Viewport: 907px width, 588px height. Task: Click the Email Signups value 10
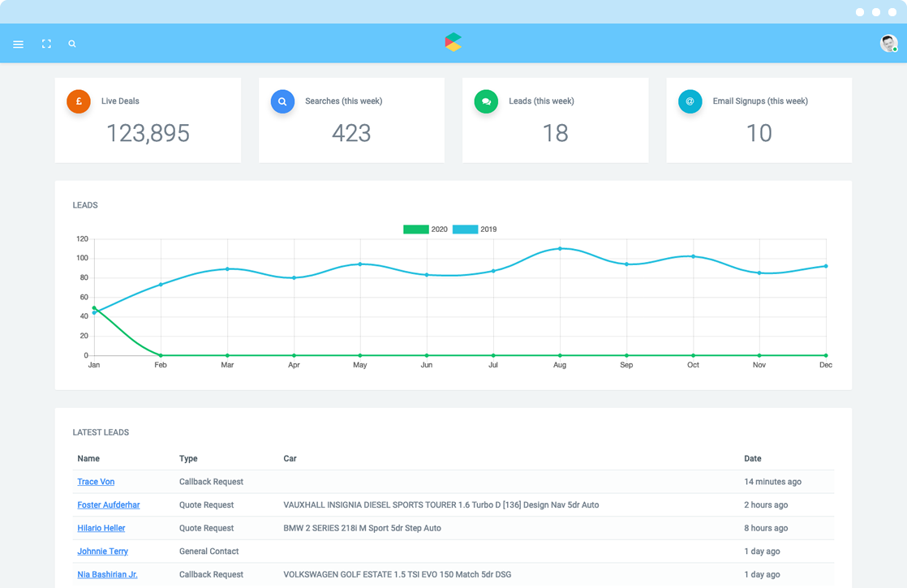759,134
